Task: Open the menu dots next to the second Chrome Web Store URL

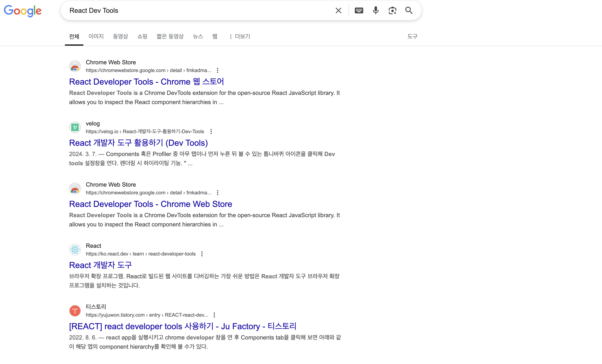Action: [217, 192]
